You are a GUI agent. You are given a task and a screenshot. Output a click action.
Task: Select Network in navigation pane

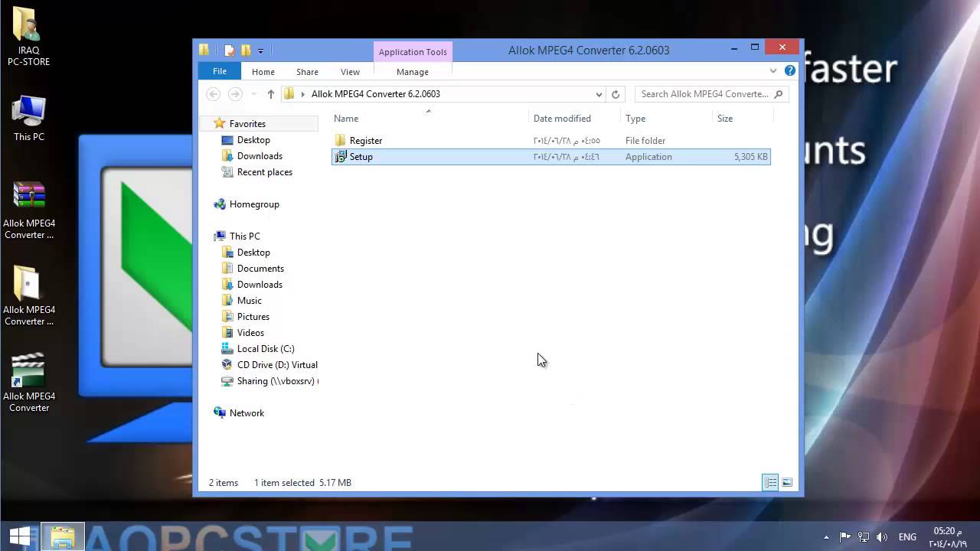247,413
